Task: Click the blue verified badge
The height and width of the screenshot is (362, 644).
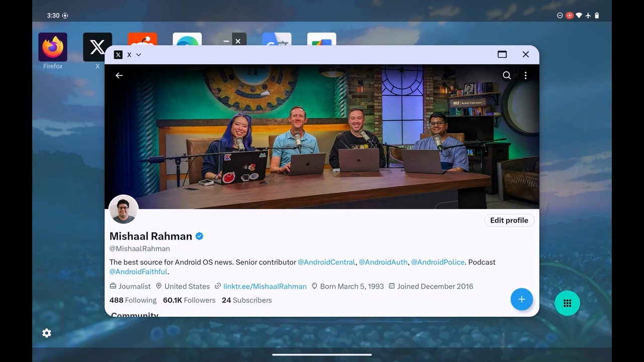Action: click(200, 236)
